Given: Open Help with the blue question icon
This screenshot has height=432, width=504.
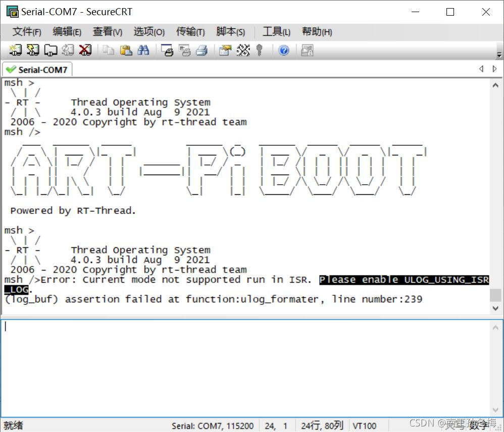Looking at the screenshot, I should click(284, 50).
